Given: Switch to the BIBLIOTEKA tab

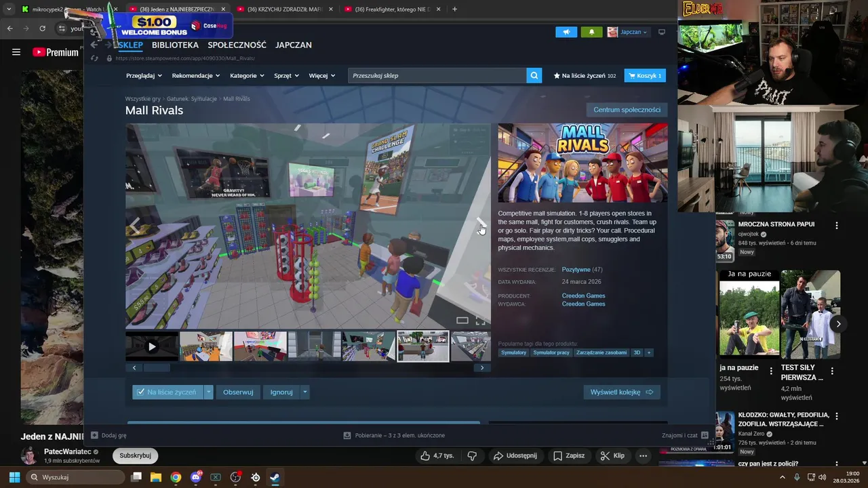Looking at the screenshot, I should pos(175,45).
